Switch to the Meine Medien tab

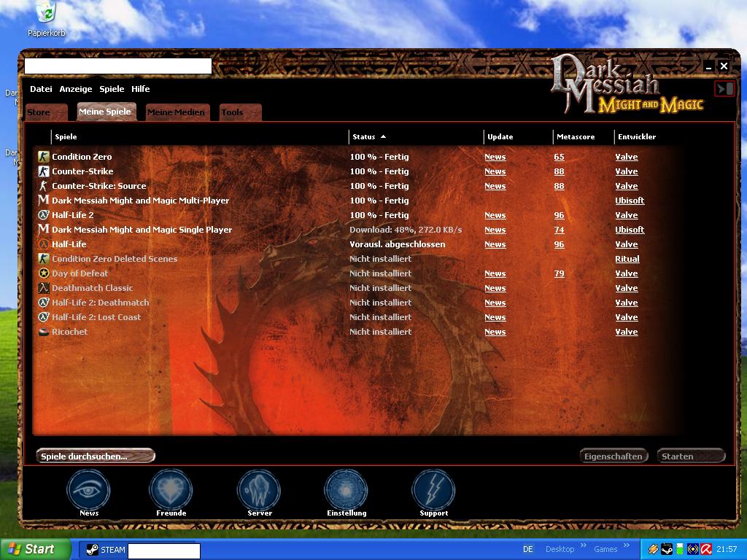point(177,112)
